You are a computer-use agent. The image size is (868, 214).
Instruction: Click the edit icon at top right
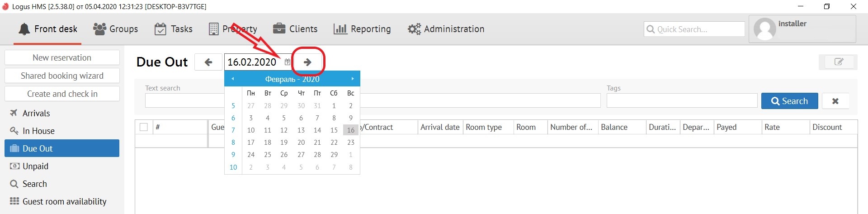pyautogui.click(x=838, y=62)
